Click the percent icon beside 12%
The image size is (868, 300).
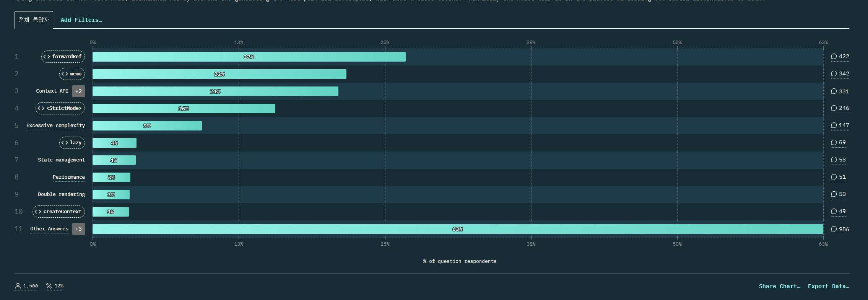49,286
